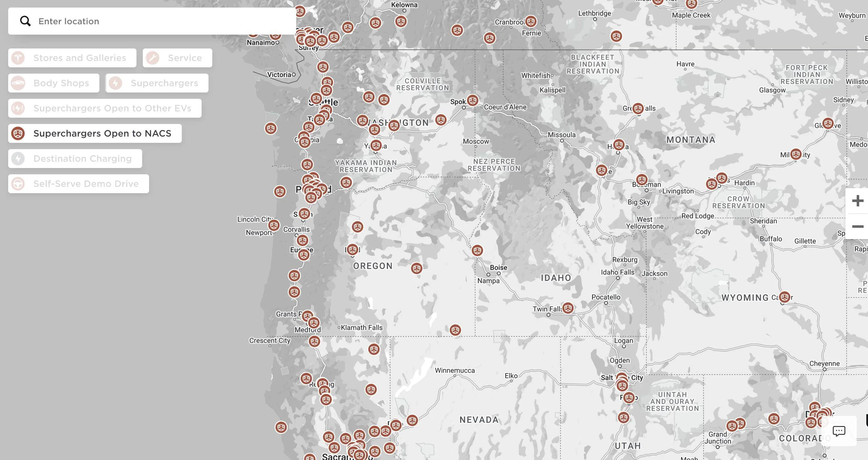Open the Supercharger pin near Cranbrook
The width and height of the screenshot is (868, 460).
click(531, 22)
